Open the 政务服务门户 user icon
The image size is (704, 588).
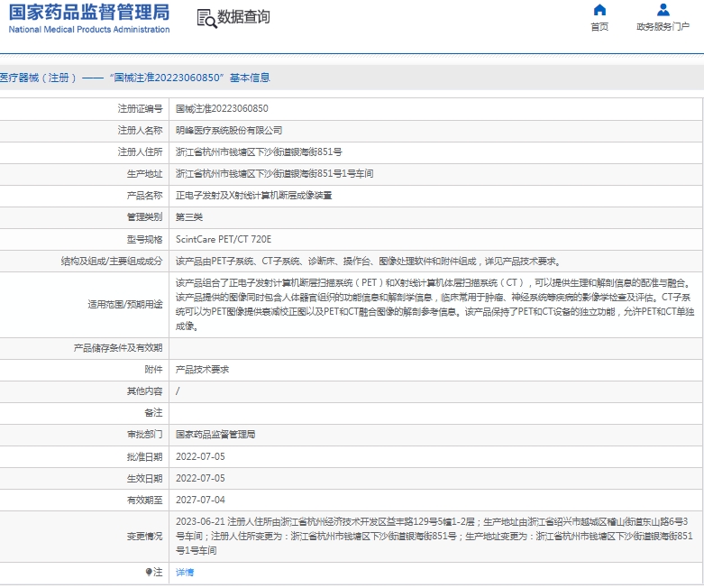[x=663, y=10]
